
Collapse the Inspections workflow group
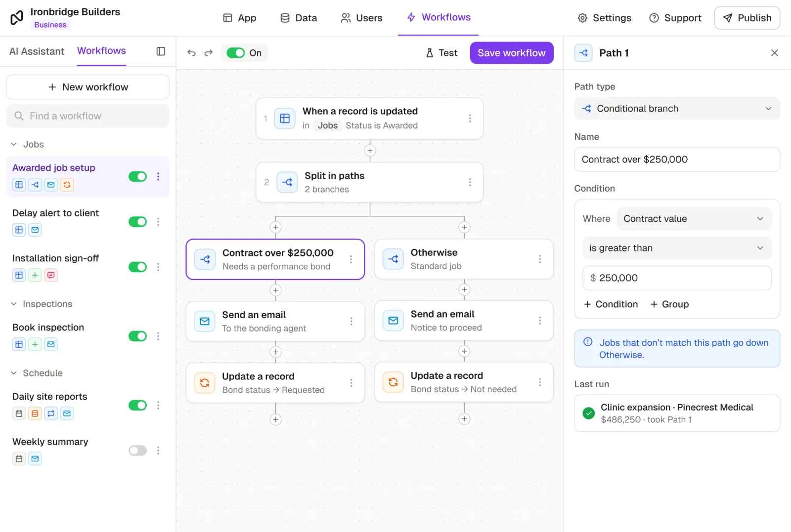tap(14, 304)
